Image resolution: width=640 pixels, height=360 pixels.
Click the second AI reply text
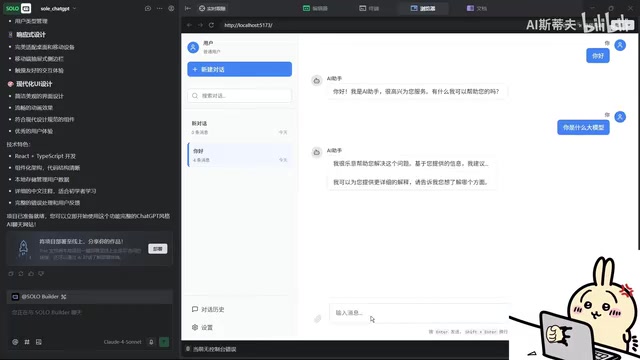pos(411,173)
